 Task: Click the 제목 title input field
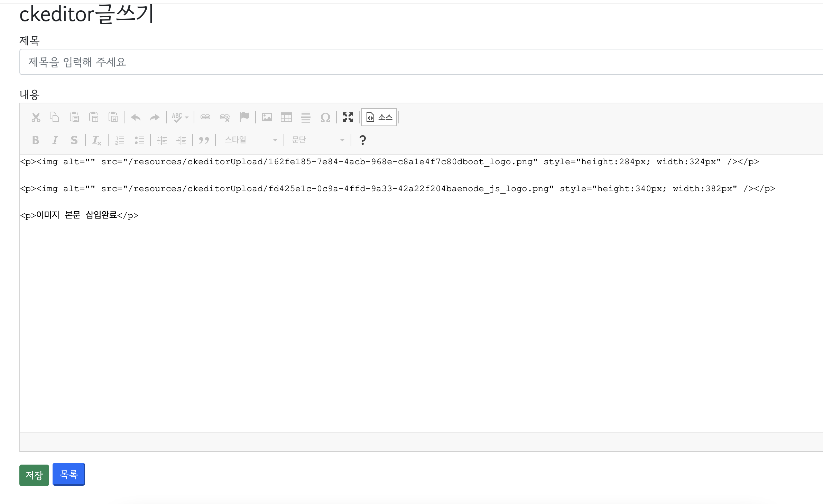415,62
